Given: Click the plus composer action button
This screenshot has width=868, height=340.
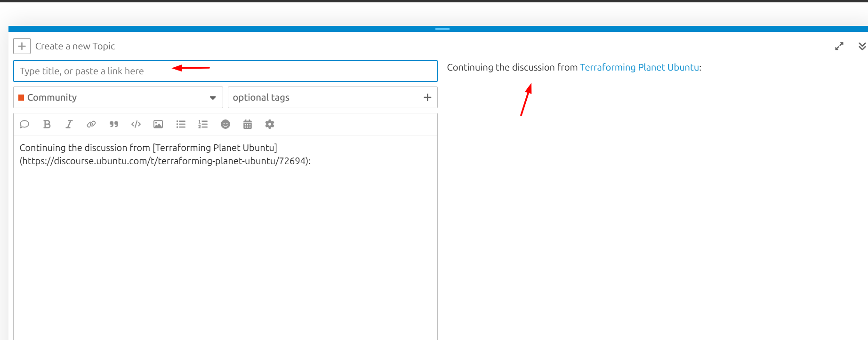Looking at the screenshot, I should click(22, 46).
